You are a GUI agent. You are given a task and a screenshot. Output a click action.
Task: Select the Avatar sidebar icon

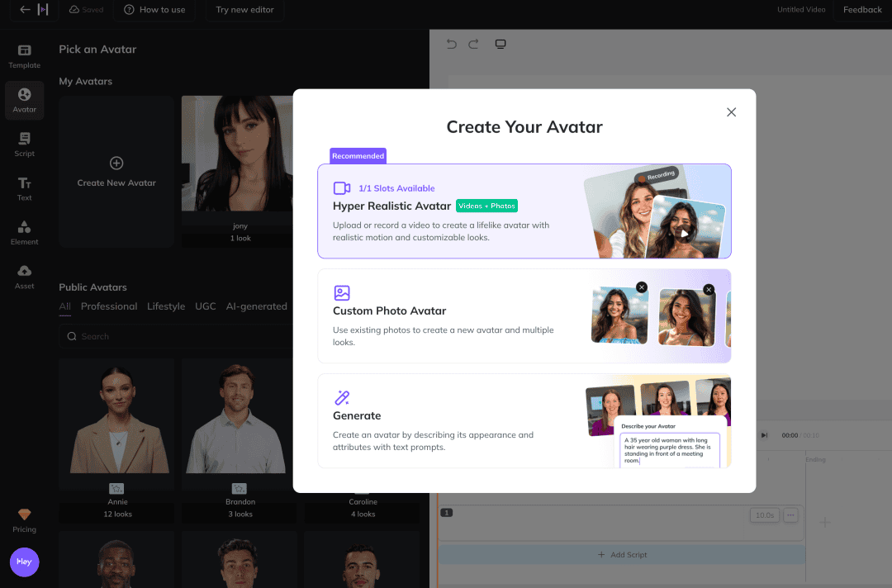[x=24, y=100]
